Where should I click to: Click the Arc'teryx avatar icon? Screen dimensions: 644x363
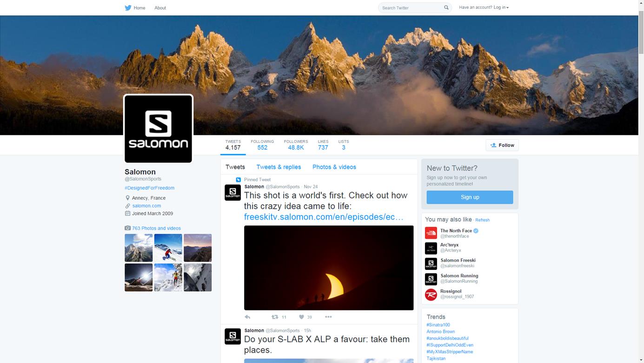tap(431, 248)
